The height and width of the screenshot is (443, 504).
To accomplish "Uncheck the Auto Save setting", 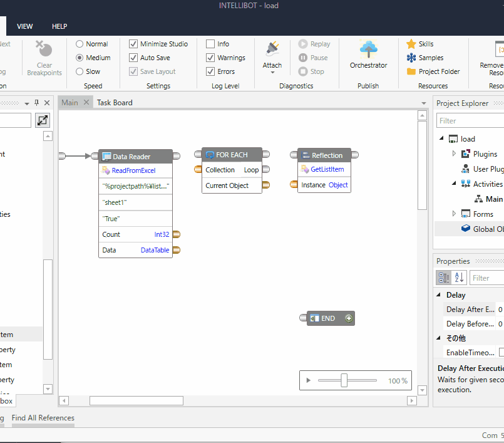I will click(133, 57).
